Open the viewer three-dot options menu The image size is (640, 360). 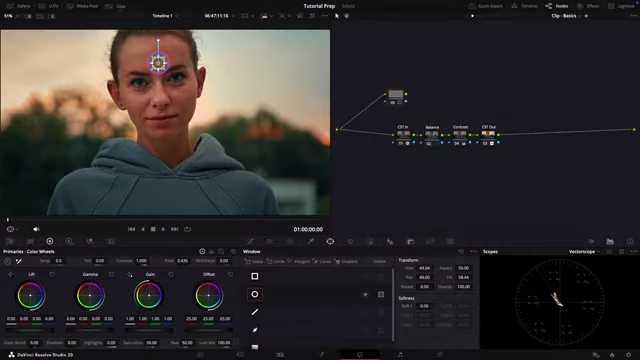tap(324, 16)
